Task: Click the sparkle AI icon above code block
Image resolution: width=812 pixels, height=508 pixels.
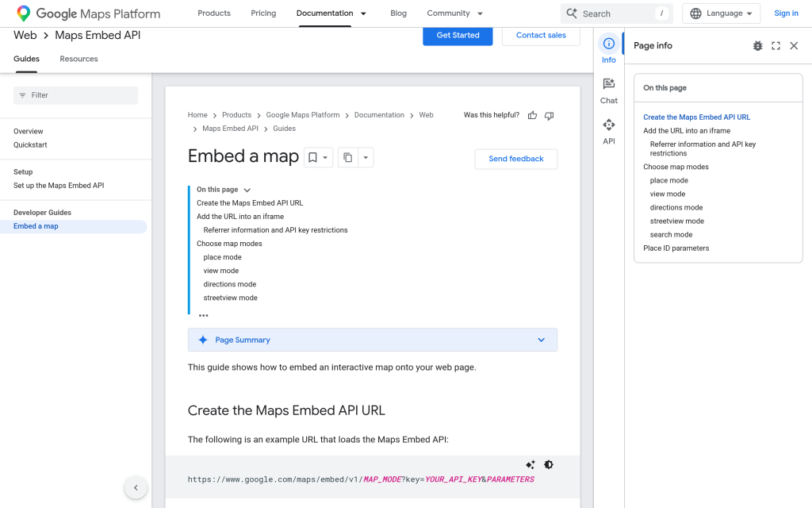Action: 530,464
